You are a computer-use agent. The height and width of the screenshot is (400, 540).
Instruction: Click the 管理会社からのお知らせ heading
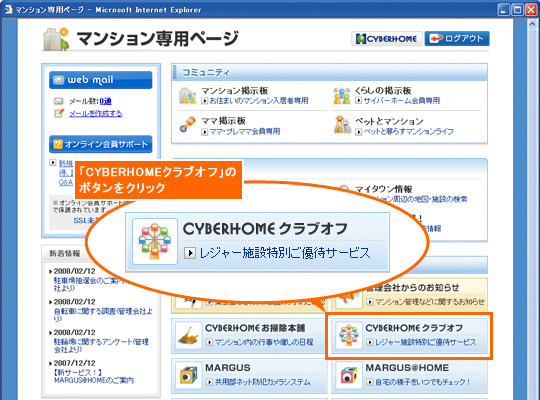[x=413, y=287]
